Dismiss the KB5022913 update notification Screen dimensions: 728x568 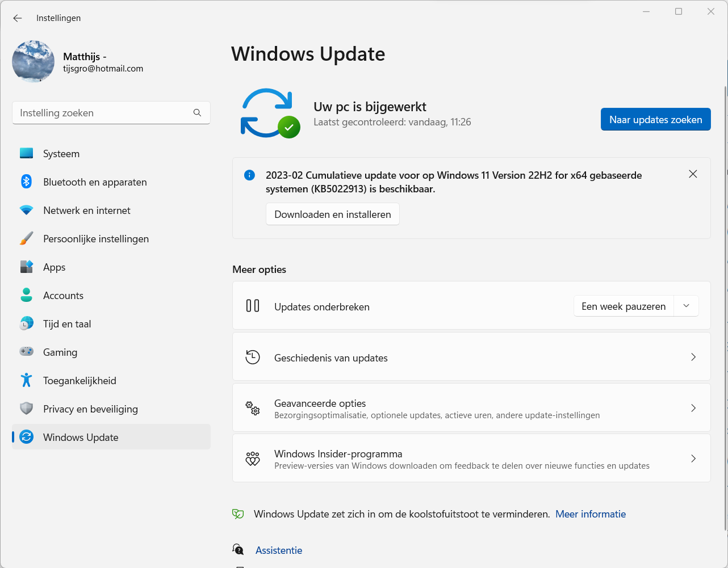(x=693, y=174)
